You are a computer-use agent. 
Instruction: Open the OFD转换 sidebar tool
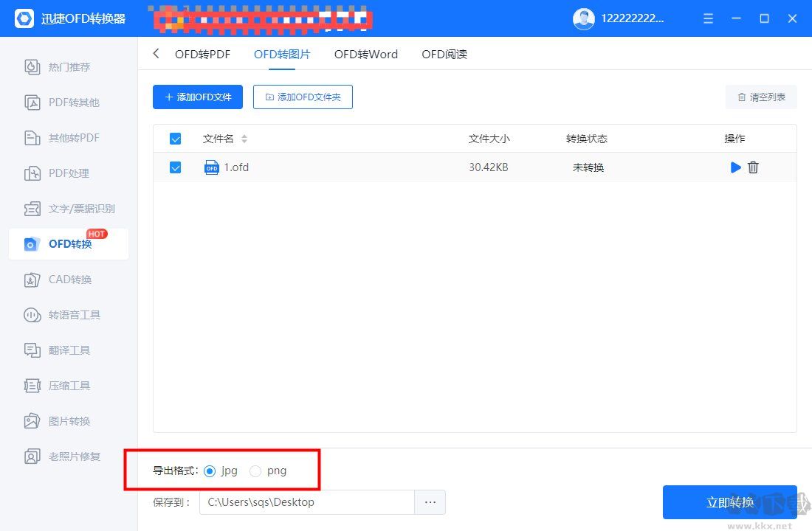pyautogui.click(x=69, y=243)
